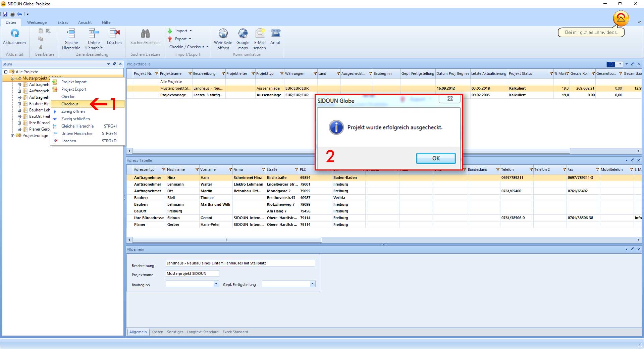644x349 pixels.
Task: Click Web-Seite öffnen globe icon
Action: click(x=223, y=34)
